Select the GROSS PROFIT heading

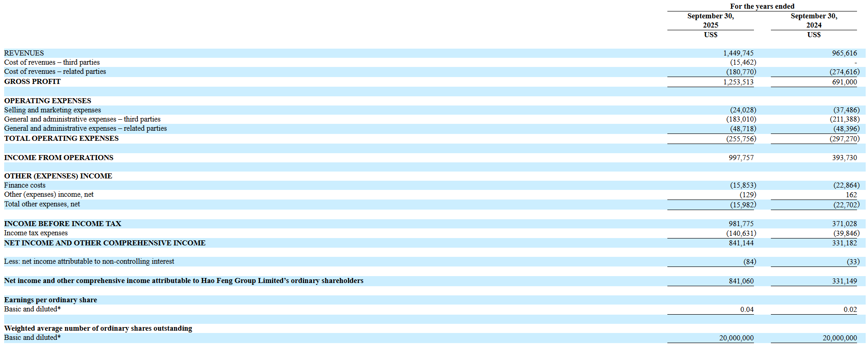(x=32, y=82)
